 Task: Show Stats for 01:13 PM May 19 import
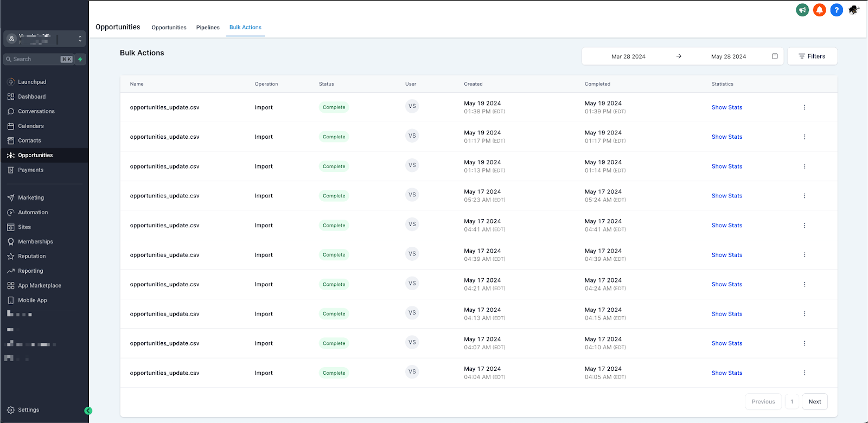(x=727, y=166)
